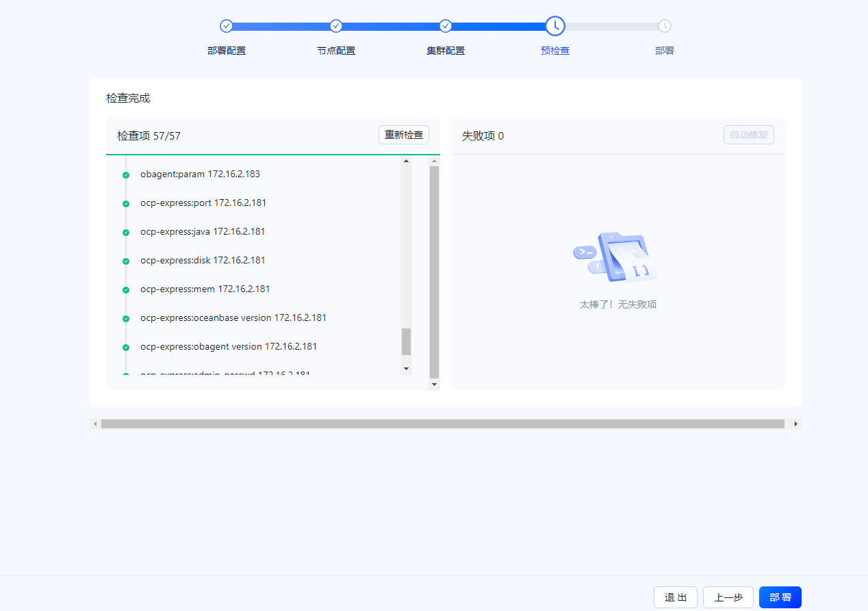Click outer panel vertical scrollbar down arrow
This screenshot has width=868, height=611.
(x=434, y=385)
